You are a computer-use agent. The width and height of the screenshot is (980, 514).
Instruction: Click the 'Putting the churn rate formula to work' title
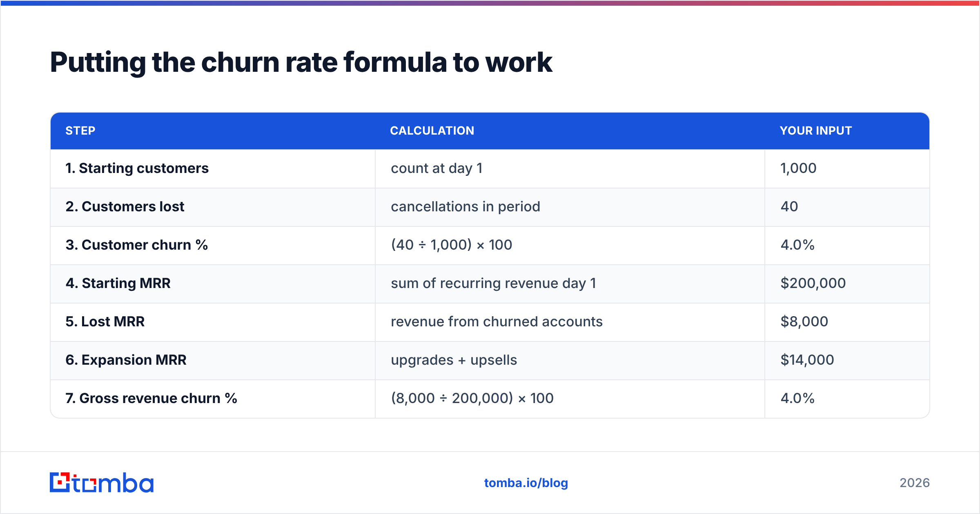click(x=301, y=62)
